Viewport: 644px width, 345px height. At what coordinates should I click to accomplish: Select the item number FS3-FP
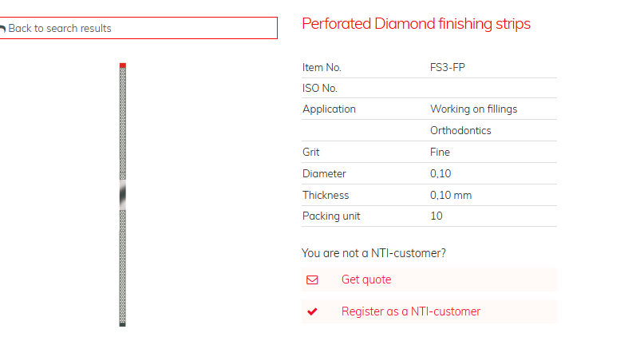click(447, 67)
